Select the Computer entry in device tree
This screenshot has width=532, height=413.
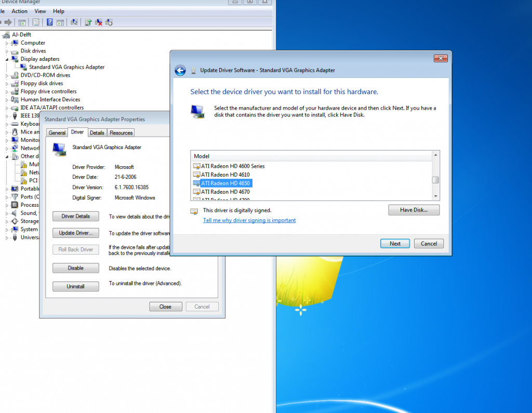point(33,43)
